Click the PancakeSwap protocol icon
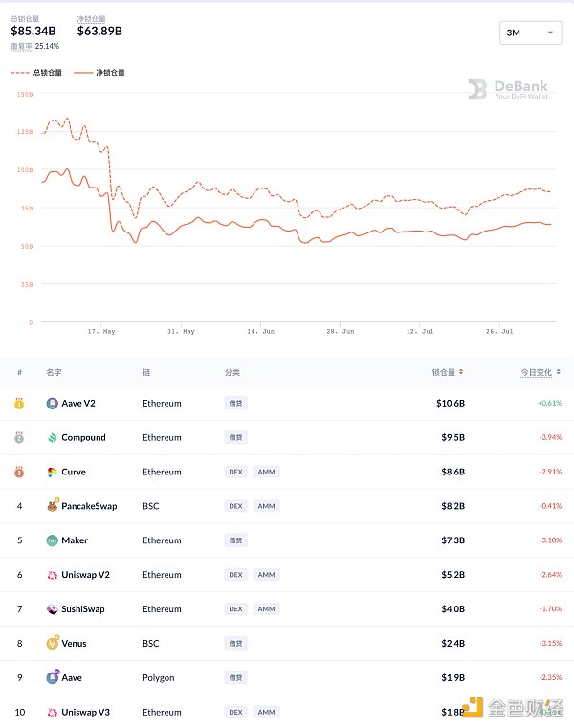 (52, 506)
